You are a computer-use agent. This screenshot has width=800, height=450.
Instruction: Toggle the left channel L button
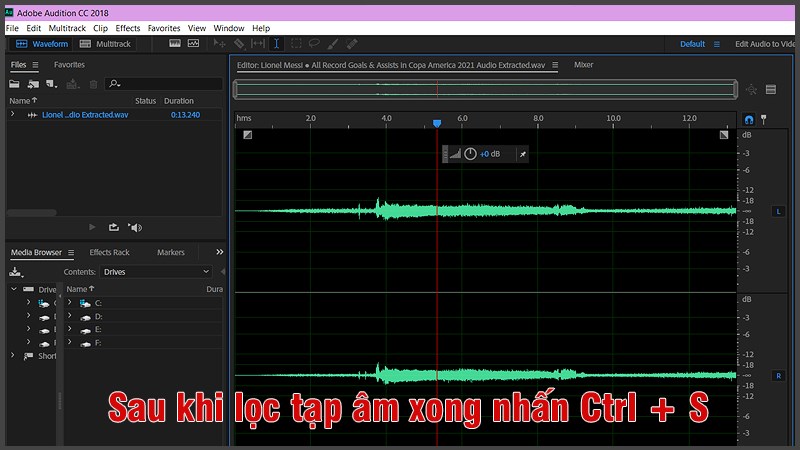pos(778,211)
